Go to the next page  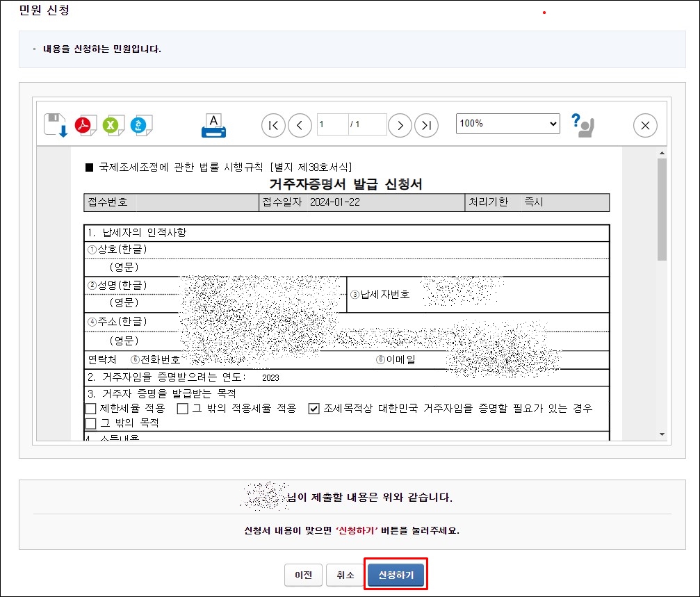[x=400, y=125]
